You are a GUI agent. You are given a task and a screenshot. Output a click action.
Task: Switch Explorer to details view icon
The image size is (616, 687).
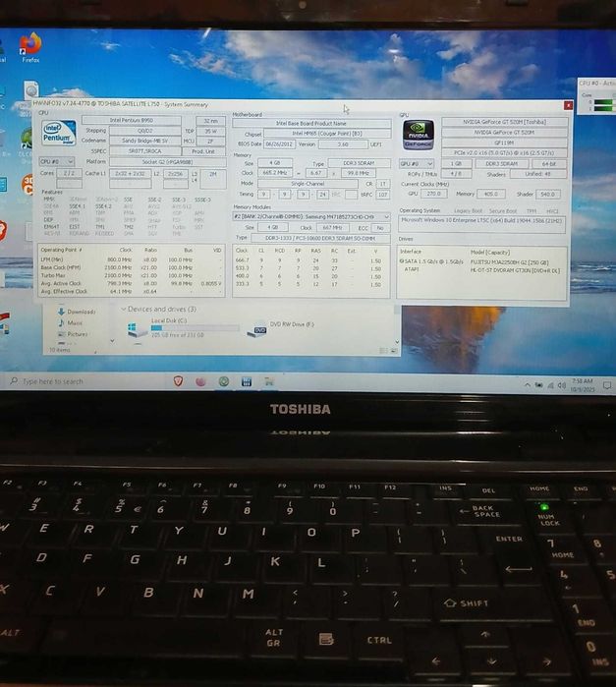[383, 351]
